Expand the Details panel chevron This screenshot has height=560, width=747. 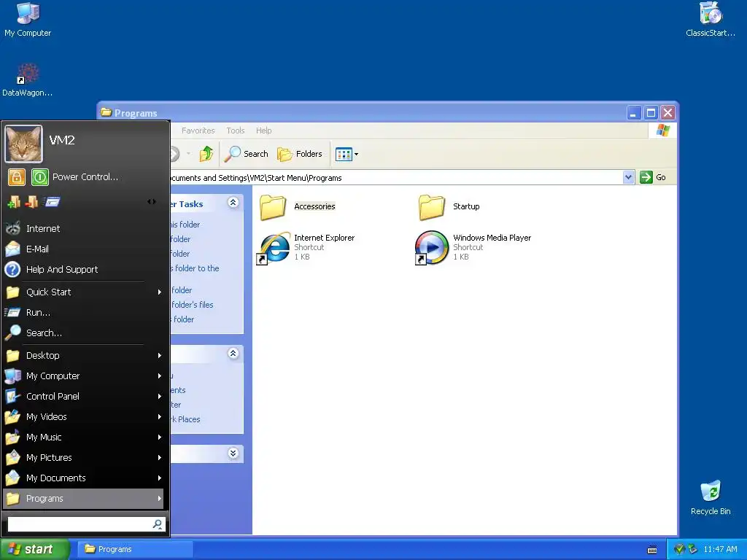point(233,453)
